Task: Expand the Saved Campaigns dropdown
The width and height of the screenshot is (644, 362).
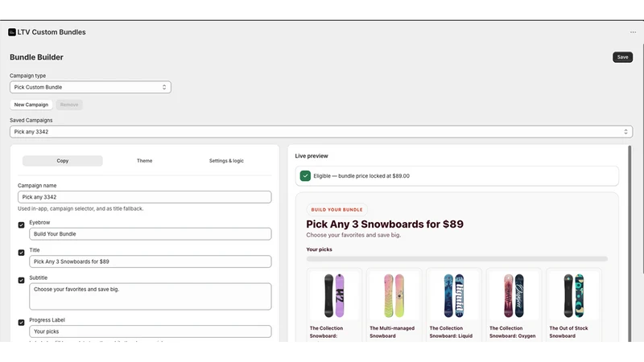Action: click(x=321, y=132)
